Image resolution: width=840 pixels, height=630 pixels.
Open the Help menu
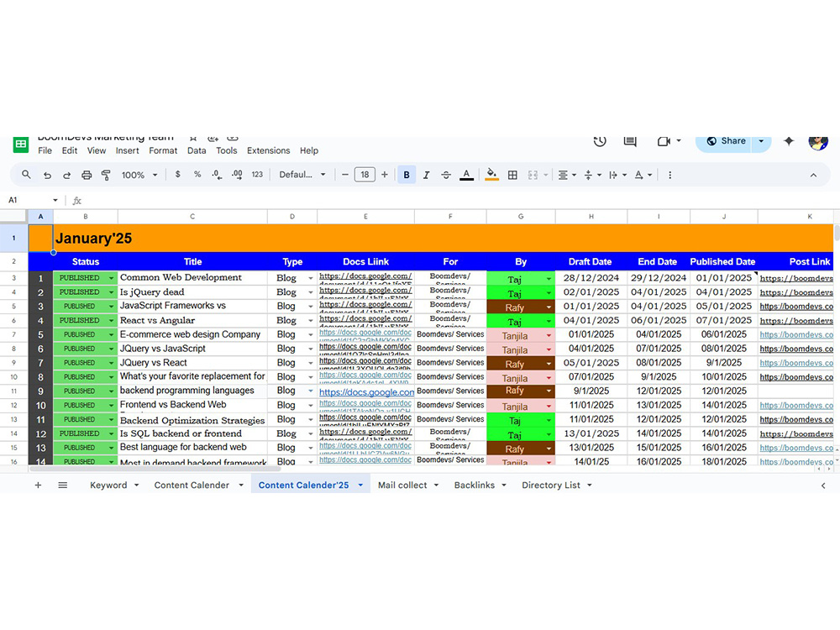[x=308, y=150]
